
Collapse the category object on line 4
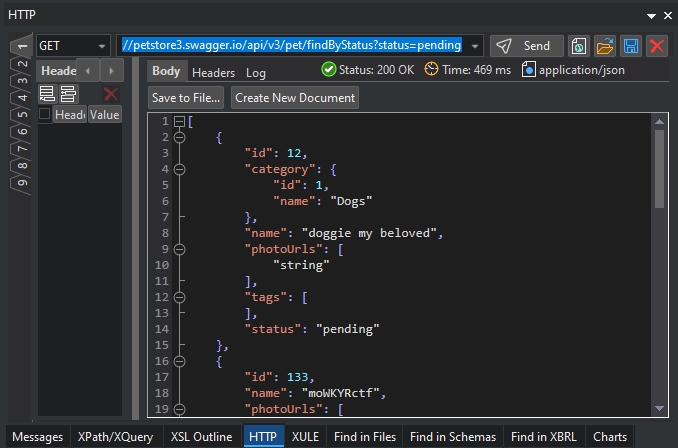point(179,169)
